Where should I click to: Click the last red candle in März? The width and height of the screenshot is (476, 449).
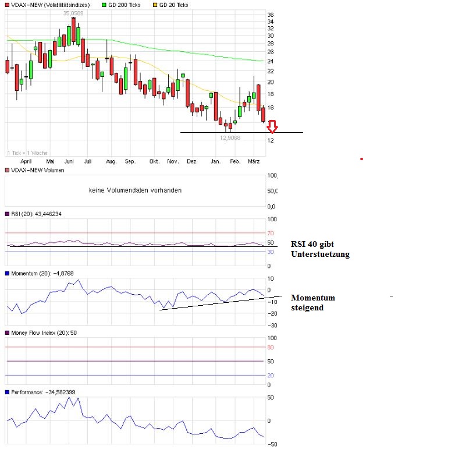pyautogui.click(x=263, y=115)
